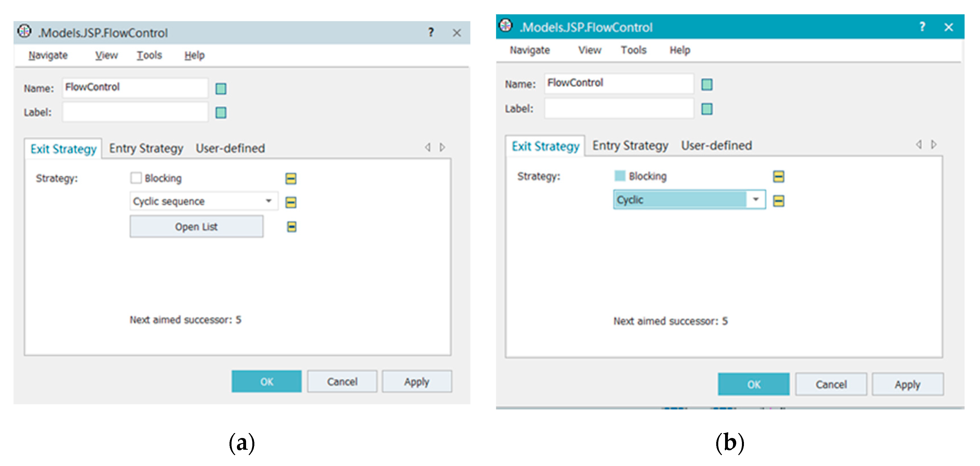
Task: Open the Help menu in dialog (a)
Action: coord(194,56)
